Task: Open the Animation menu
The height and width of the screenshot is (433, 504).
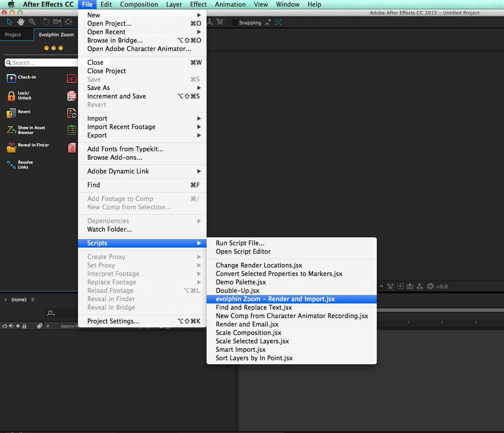Action: 230,4
